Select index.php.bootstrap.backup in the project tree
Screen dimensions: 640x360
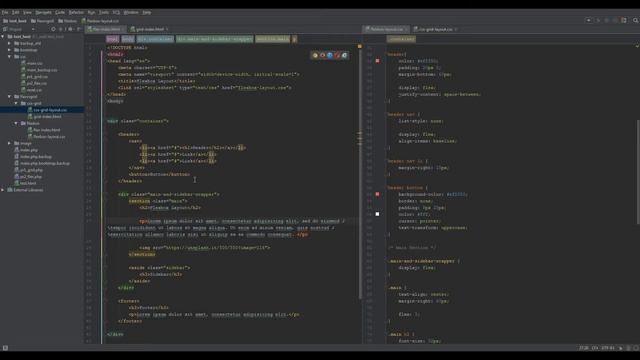click(x=42, y=163)
